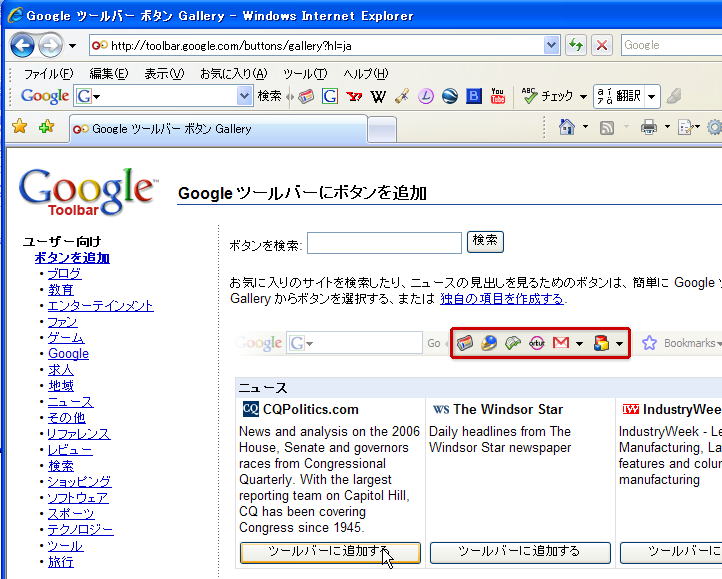Open the リファレンス category link
Viewport: 722px width, 579px height.
[79, 433]
